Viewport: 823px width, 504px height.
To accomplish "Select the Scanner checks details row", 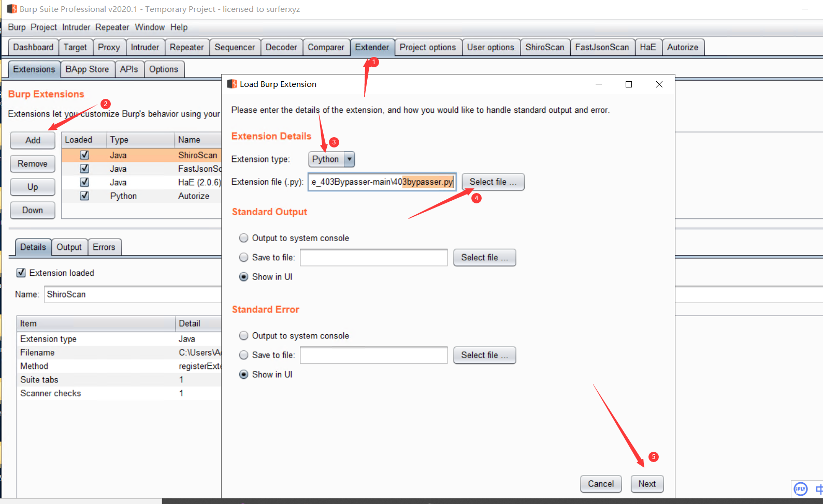I will (x=120, y=393).
